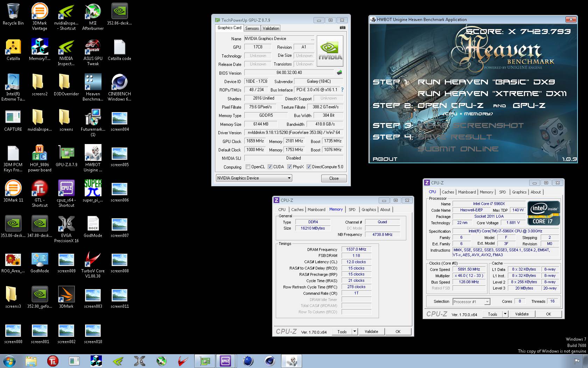Open 3DMark 11 desktop shortcut
Image resolution: width=588 pixels, height=368 pixels.
coord(13,191)
